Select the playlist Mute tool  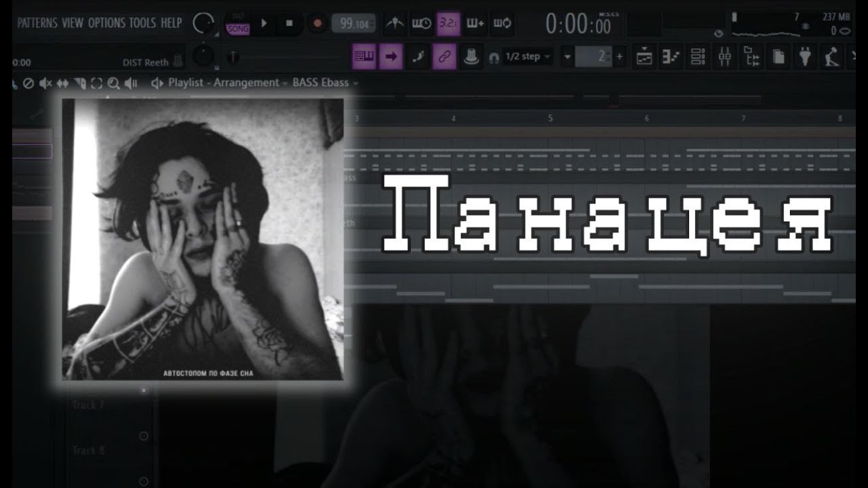click(45, 83)
